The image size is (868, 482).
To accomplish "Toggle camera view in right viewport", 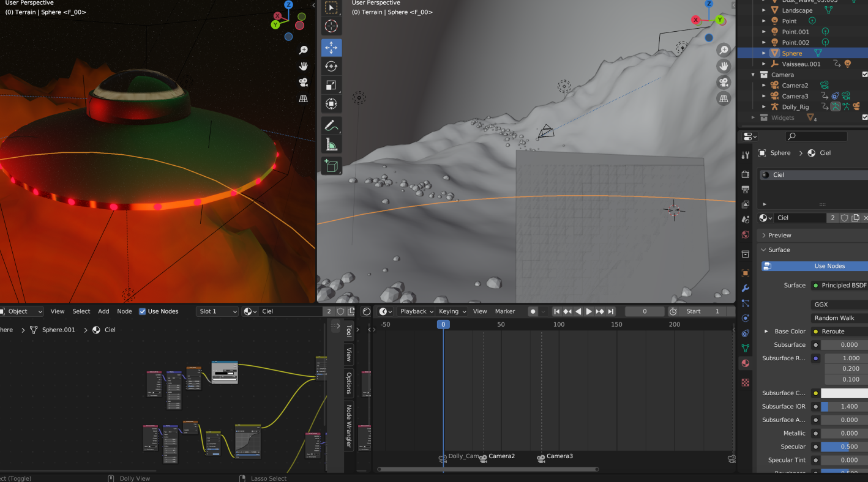I will coord(724,82).
